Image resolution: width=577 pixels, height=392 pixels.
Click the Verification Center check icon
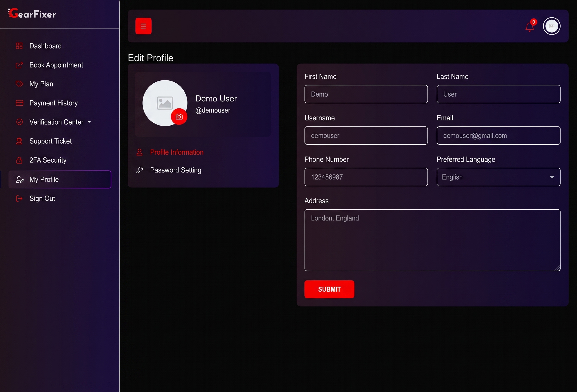pos(19,122)
